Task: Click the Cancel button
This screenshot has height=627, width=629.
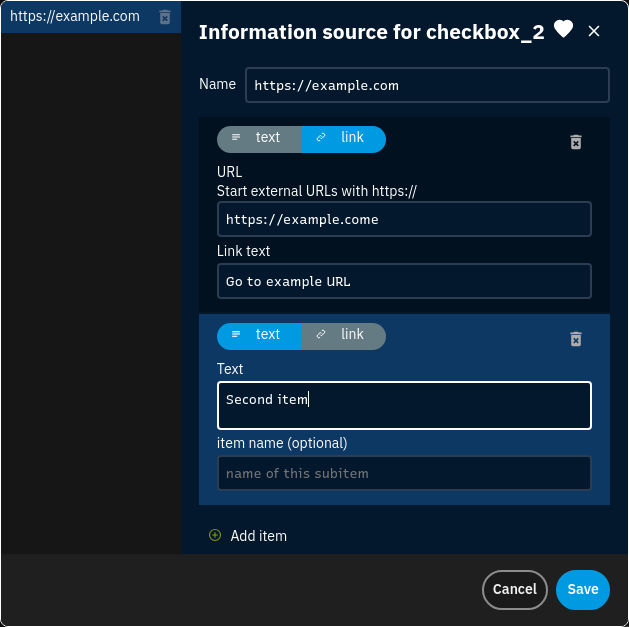Action: click(x=515, y=589)
